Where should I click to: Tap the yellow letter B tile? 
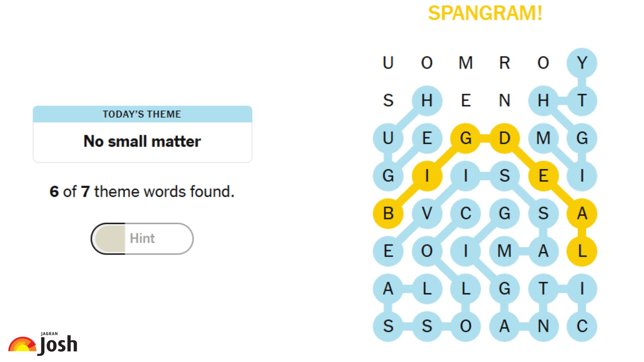point(388,214)
